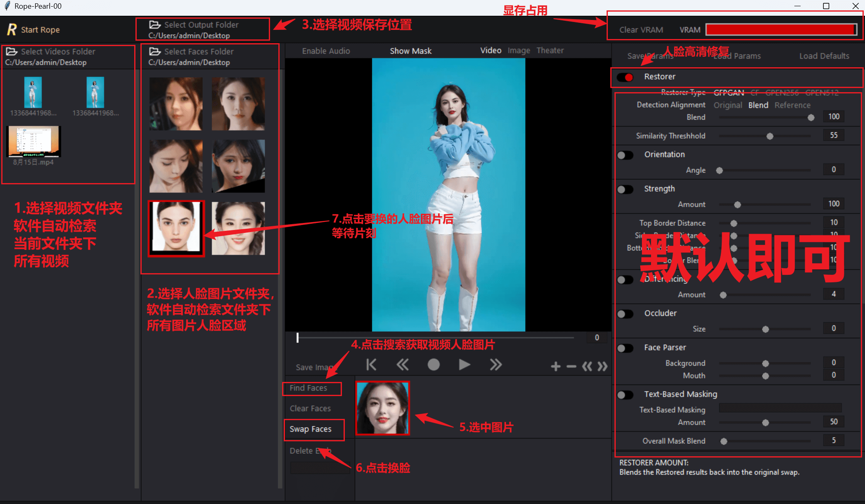Select the found target face thumbnail
This screenshot has height=504, width=865.
(x=383, y=408)
